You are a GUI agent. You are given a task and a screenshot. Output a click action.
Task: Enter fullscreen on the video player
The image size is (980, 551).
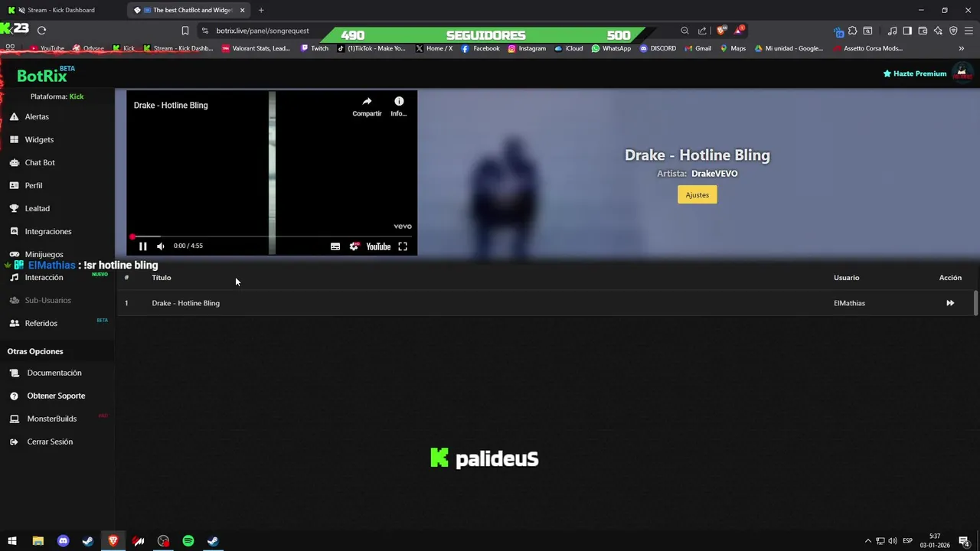click(x=403, y=246)
